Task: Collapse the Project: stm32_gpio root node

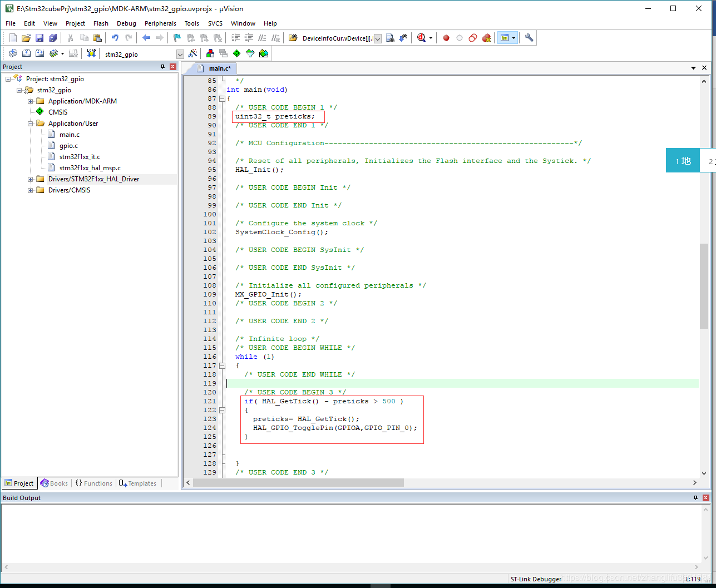Action: pos(8,79)
